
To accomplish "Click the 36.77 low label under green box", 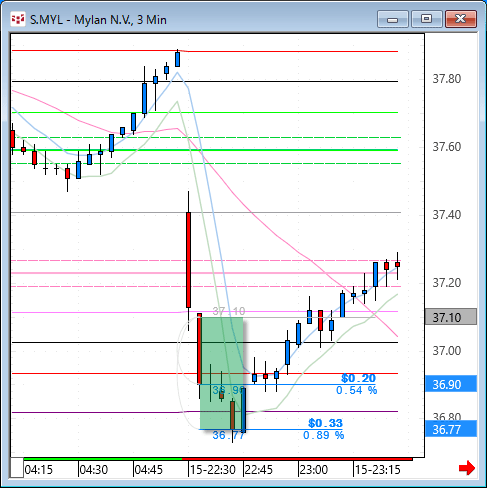I will tap(229, 435).
